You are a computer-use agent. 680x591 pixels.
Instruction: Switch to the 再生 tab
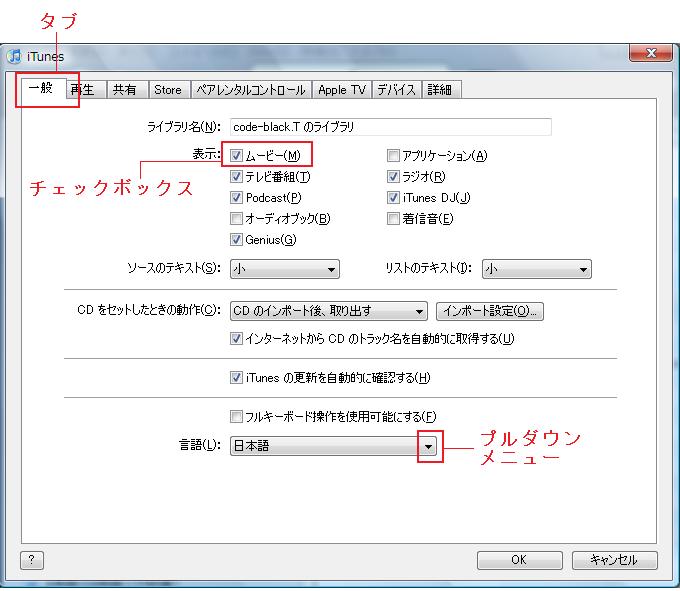point(86,90)
